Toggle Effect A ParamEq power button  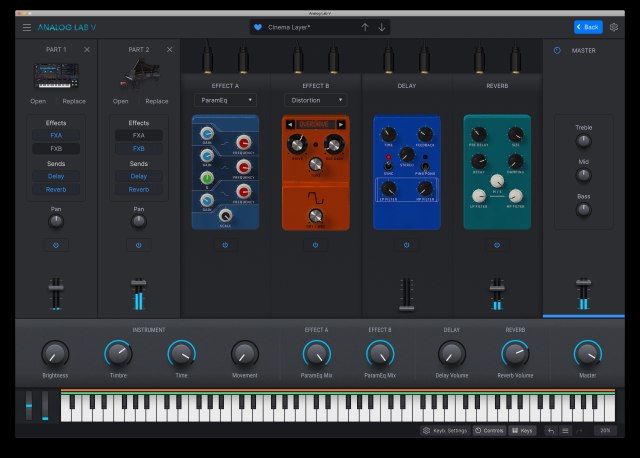[x=225, y=245]
